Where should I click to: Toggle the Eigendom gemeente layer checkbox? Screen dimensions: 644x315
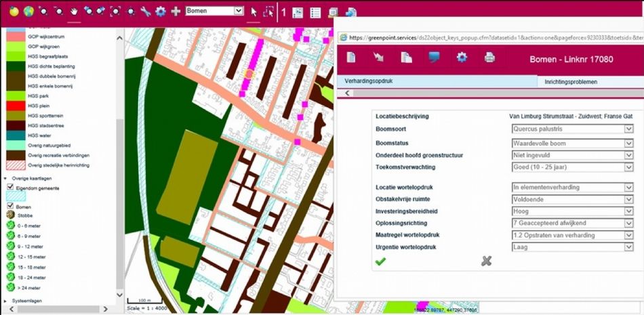[10, 187]
